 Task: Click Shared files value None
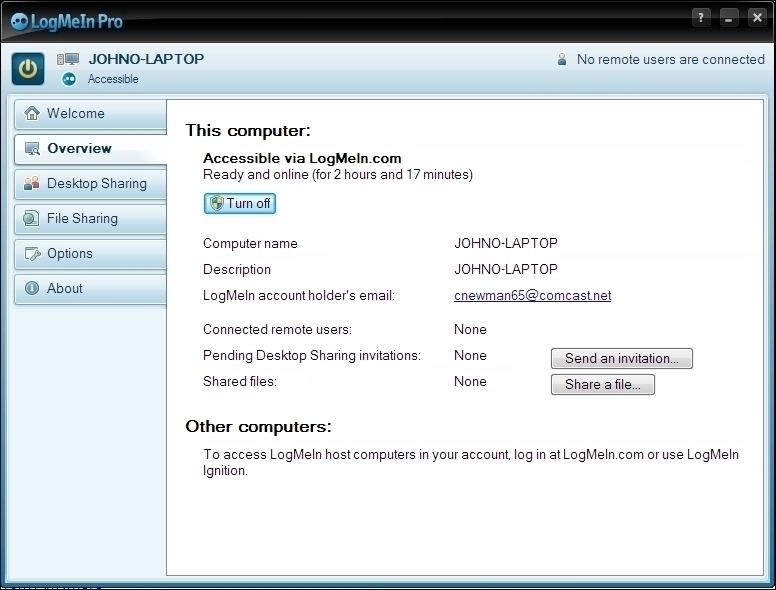(470, 382)
